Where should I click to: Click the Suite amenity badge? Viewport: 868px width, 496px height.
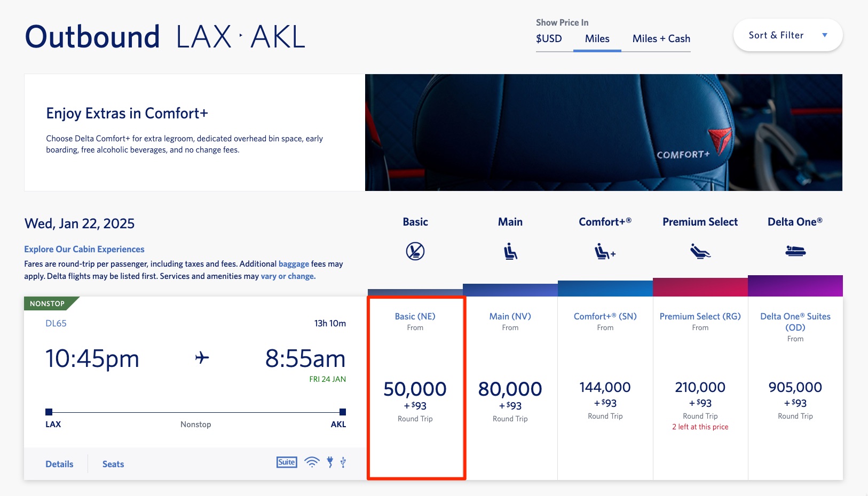pyautogui.click(x=287, y=462)
